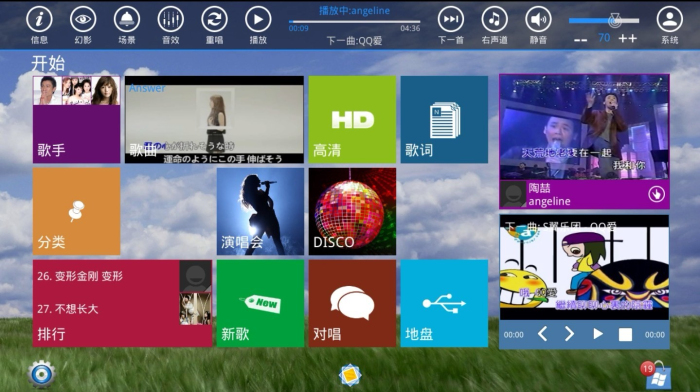Click the 重唱 replay icon

pyautogui.click(x=214, y=20)
